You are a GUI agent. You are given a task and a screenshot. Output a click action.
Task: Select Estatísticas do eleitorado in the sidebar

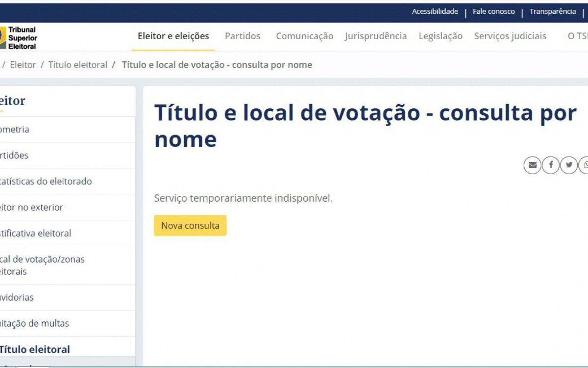pyautogui.click(x=46, y=181)
